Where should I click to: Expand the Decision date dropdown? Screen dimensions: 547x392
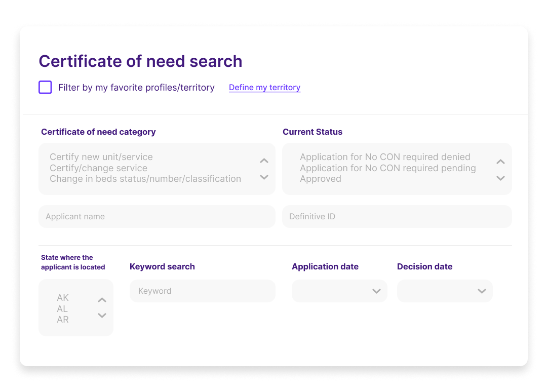coord(445,291)
